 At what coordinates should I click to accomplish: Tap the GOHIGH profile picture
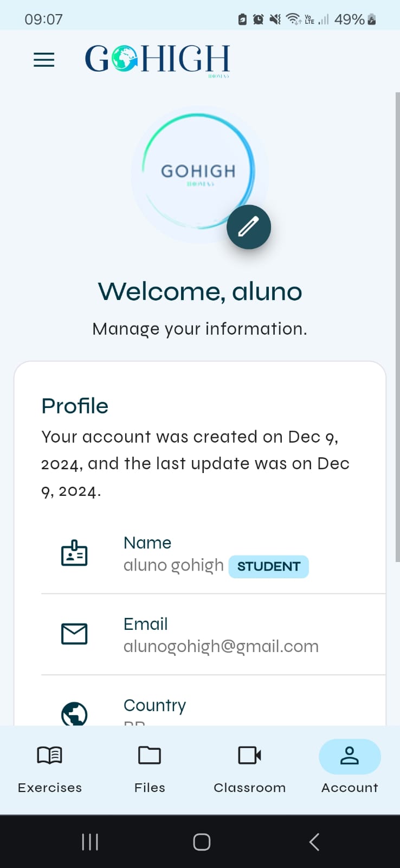198,171
